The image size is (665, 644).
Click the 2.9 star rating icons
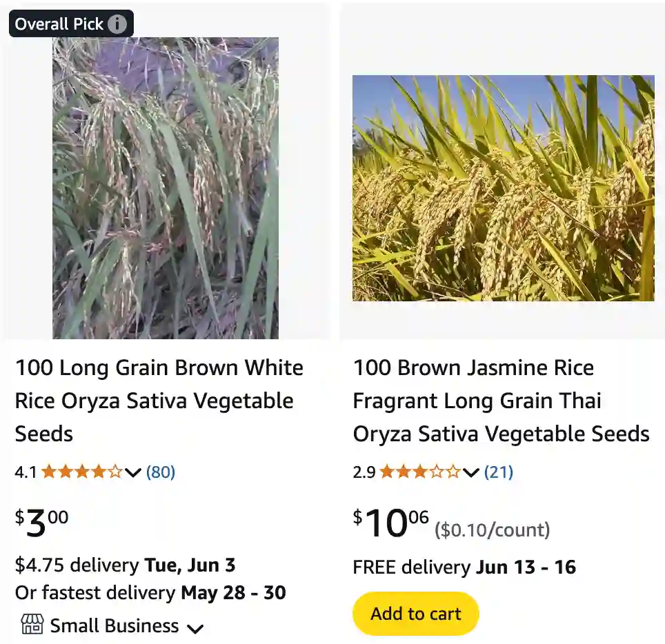click(419, 472)
